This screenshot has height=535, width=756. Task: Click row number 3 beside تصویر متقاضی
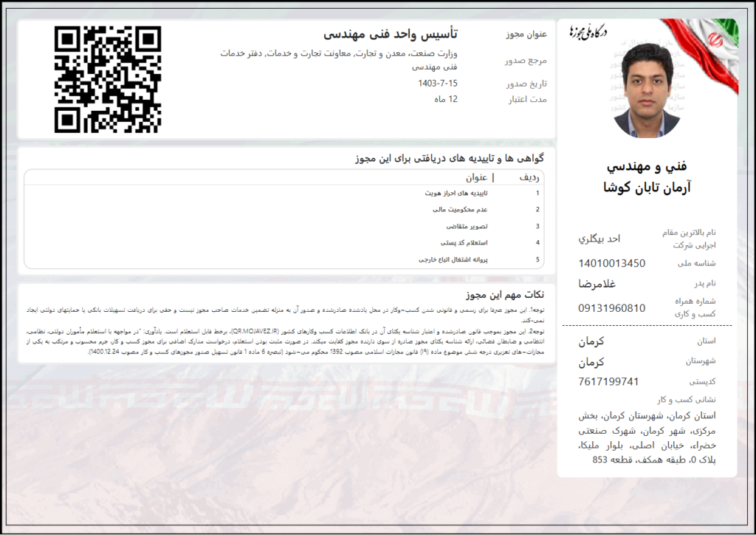tap(537, 226)
